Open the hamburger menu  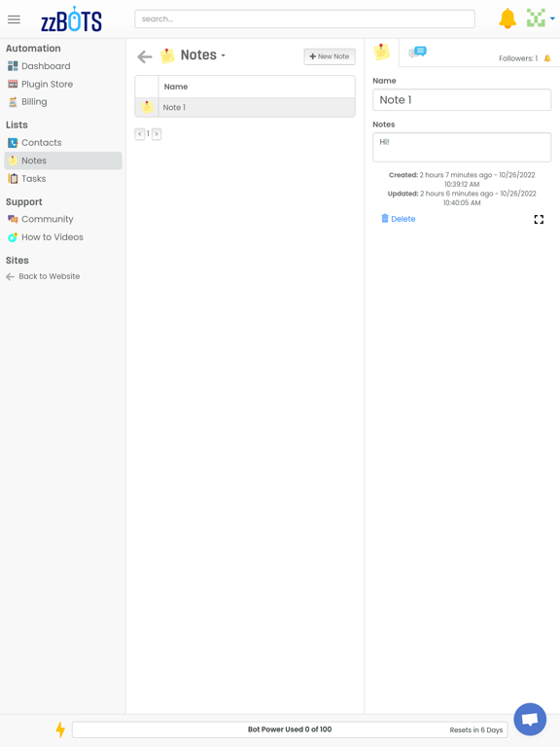[x=14, y=19]
